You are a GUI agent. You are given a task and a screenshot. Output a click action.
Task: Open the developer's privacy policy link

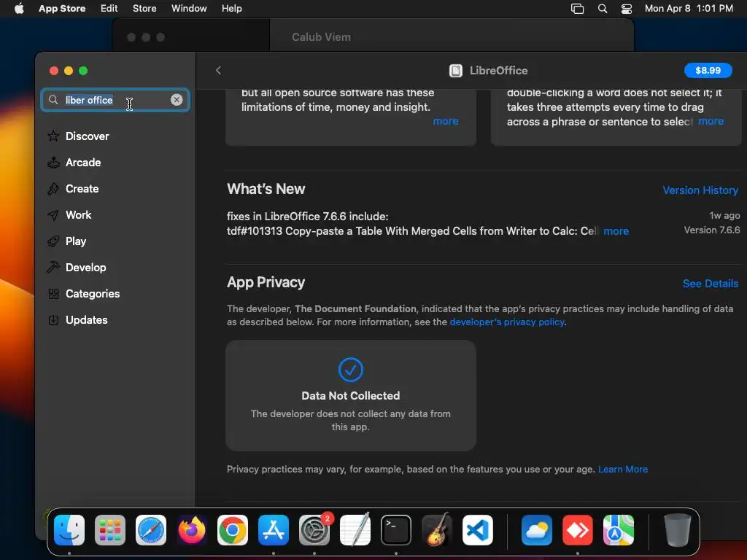507,322
